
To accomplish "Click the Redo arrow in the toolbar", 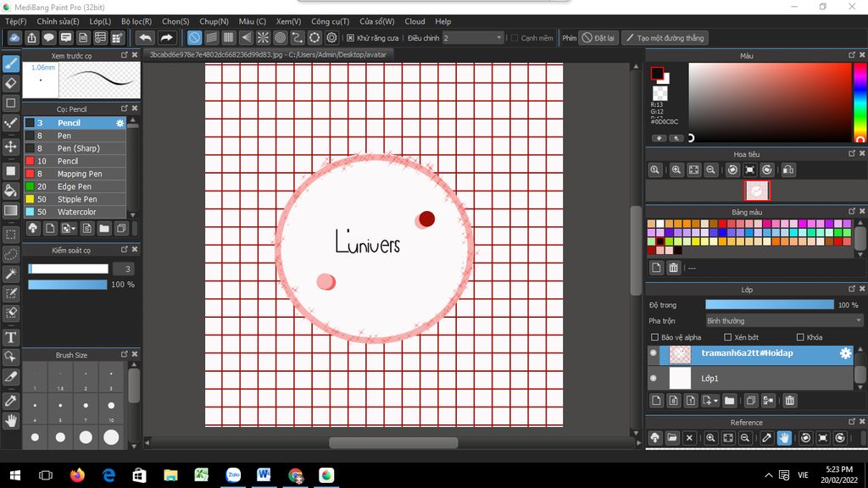I will coord(166,37).
